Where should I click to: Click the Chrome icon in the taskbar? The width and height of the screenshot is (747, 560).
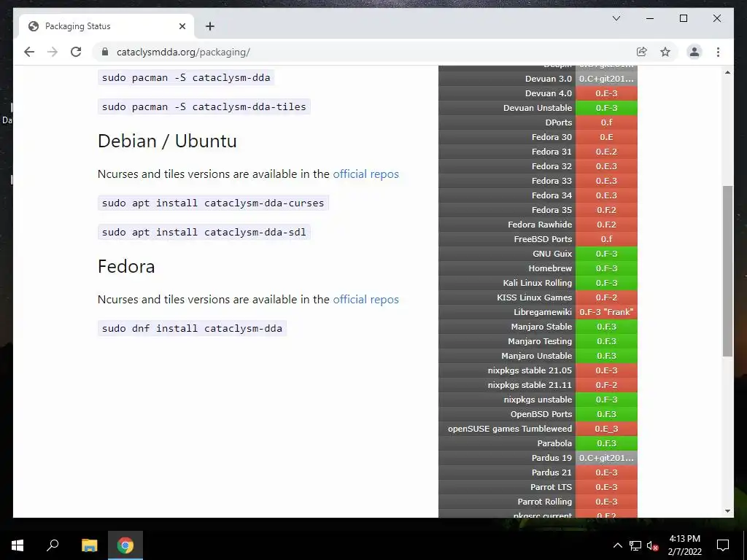[125, 545]
